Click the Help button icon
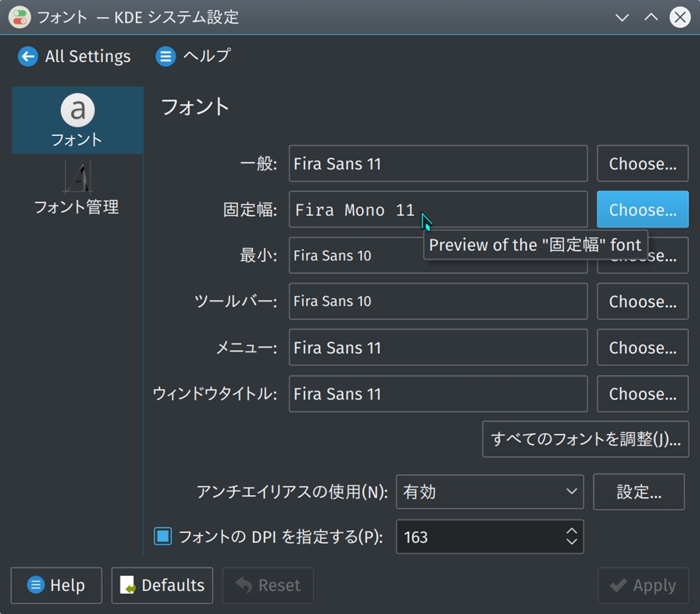The width and height of the screenshot is (700, 614). pyautogui.click(x=36, y=585)
